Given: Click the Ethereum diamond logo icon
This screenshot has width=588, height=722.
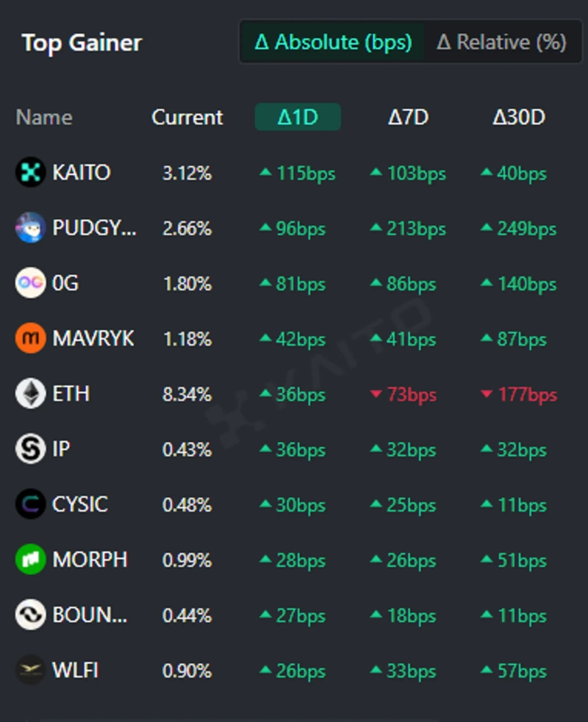Looking at the screenshot, I should [30, 393].
